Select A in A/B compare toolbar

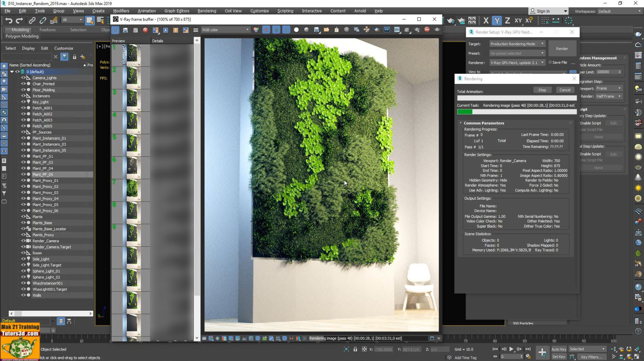click(166, 30)
